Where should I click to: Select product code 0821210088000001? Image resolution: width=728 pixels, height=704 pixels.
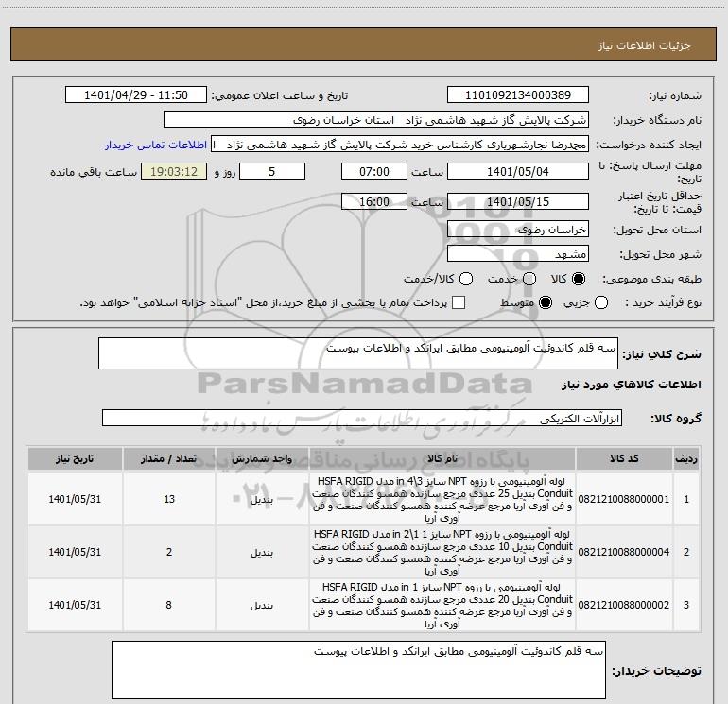coord(624,499)
